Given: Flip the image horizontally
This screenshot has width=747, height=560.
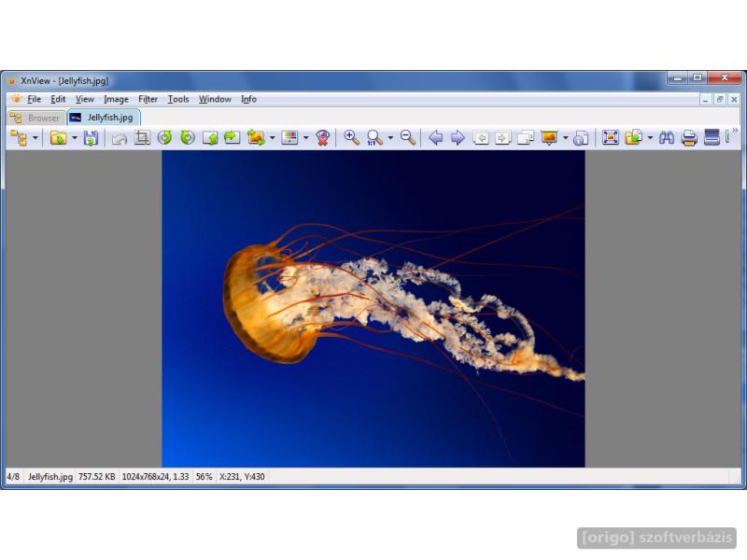Looking at the screenshot, I should (232, 138).
